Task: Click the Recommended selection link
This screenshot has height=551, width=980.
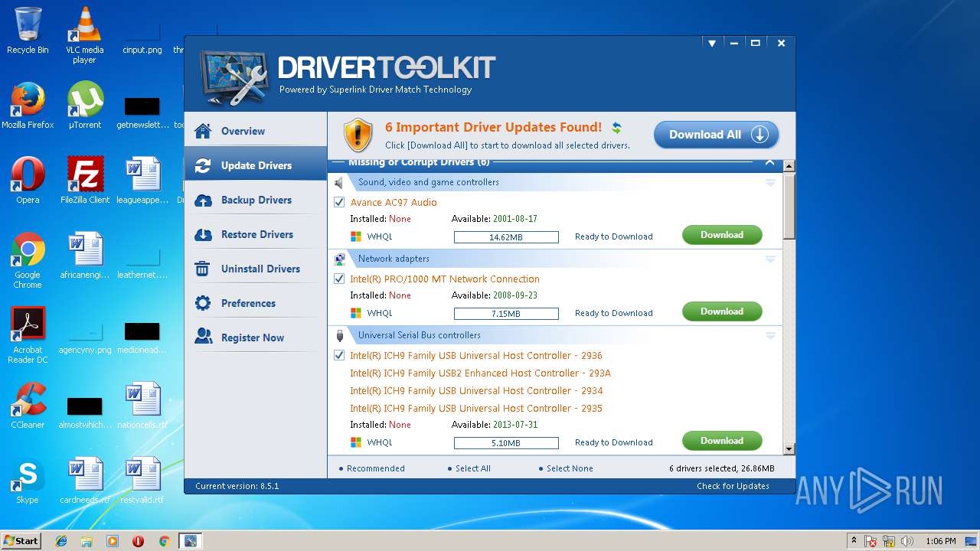Action: (375, 468)
